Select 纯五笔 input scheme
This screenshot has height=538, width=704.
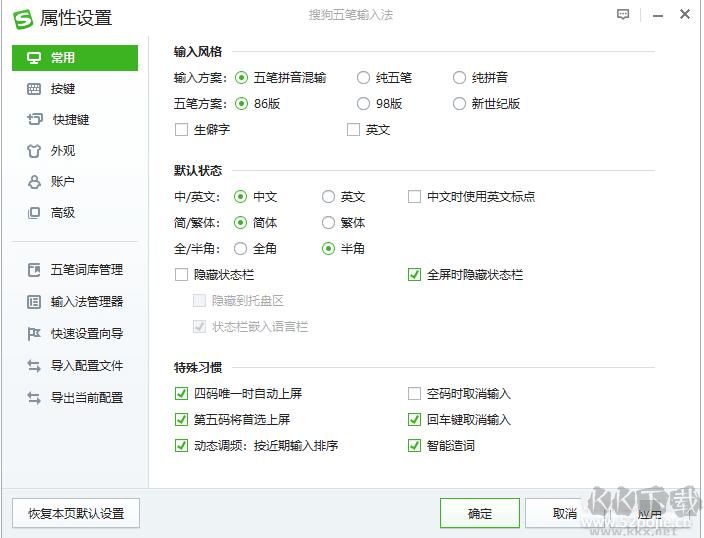tap(363, 78)
